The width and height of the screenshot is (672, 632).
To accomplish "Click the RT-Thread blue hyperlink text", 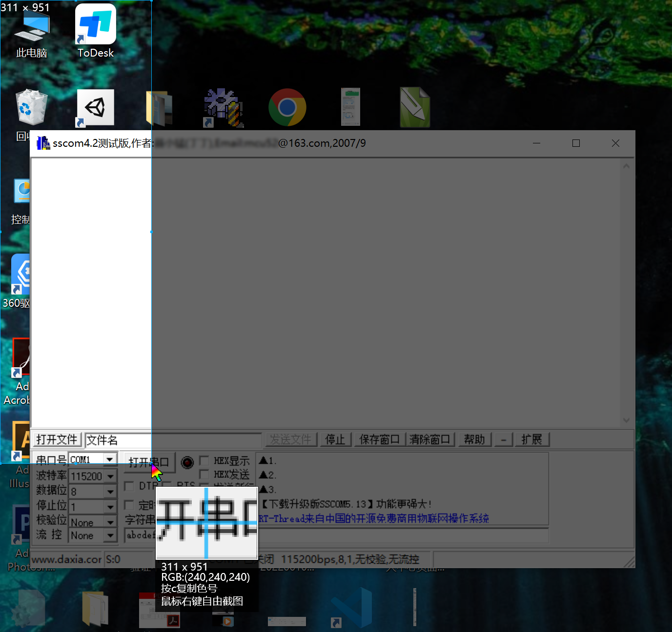I will [374, 518].
